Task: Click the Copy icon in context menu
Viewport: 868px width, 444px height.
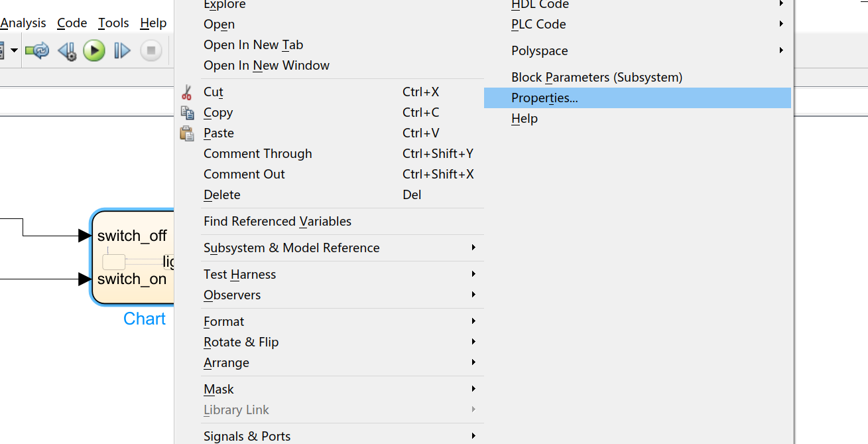Action: 187,113
